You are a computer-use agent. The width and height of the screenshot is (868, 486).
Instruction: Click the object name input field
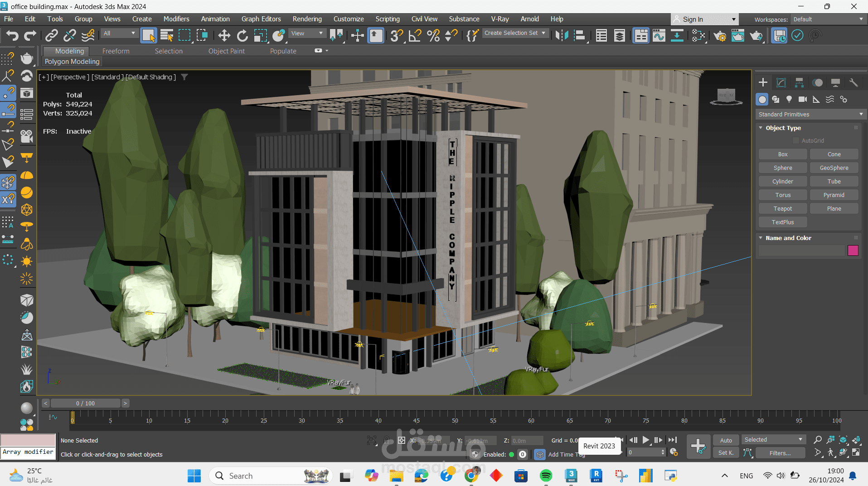(x=802, y=250)
